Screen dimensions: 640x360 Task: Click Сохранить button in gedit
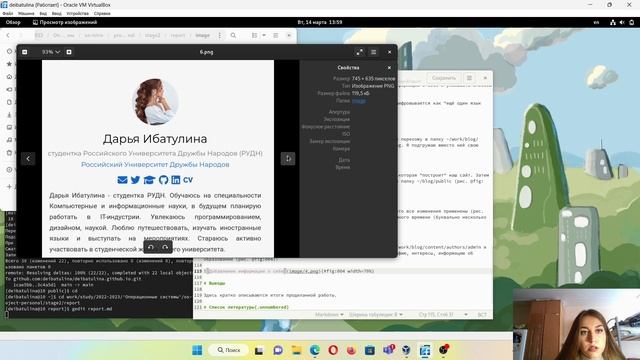click(444, 78)
